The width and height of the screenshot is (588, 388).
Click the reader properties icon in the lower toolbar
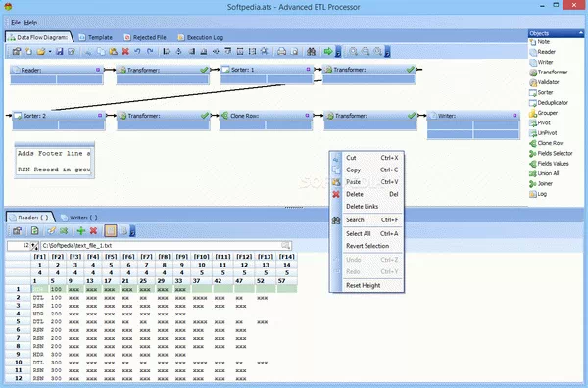(x=17, y=231)
